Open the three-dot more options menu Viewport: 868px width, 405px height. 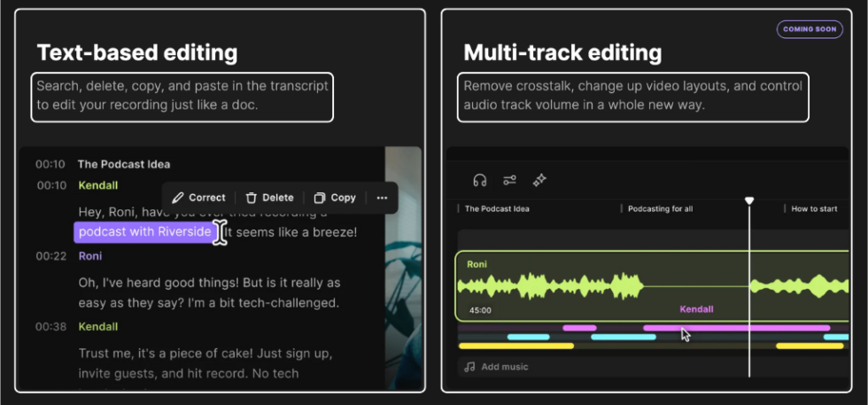pos(382,198)
